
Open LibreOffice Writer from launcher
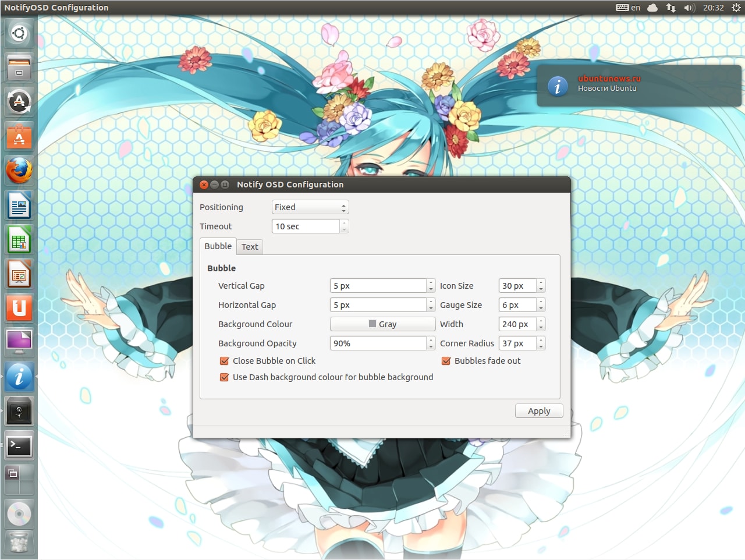19,205
